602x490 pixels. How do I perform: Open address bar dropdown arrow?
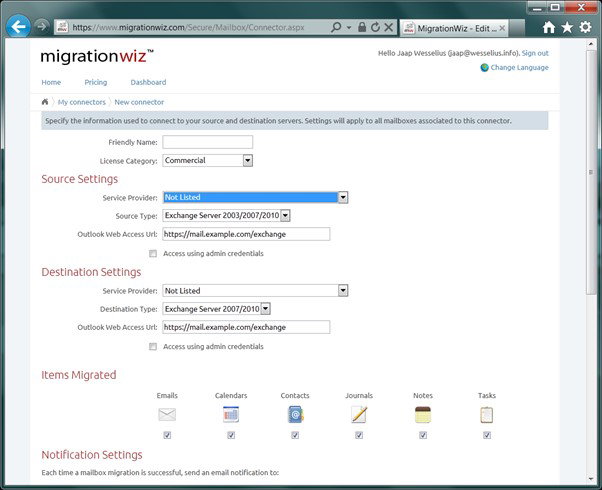[349, 27]
